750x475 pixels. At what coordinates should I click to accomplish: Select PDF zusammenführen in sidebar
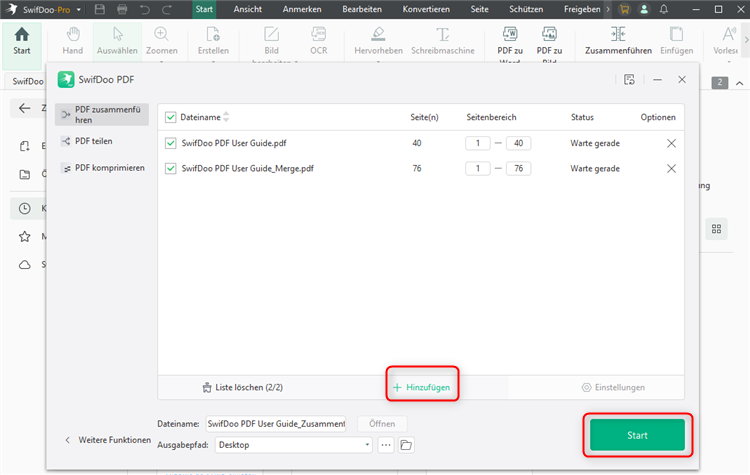[102, 115]
